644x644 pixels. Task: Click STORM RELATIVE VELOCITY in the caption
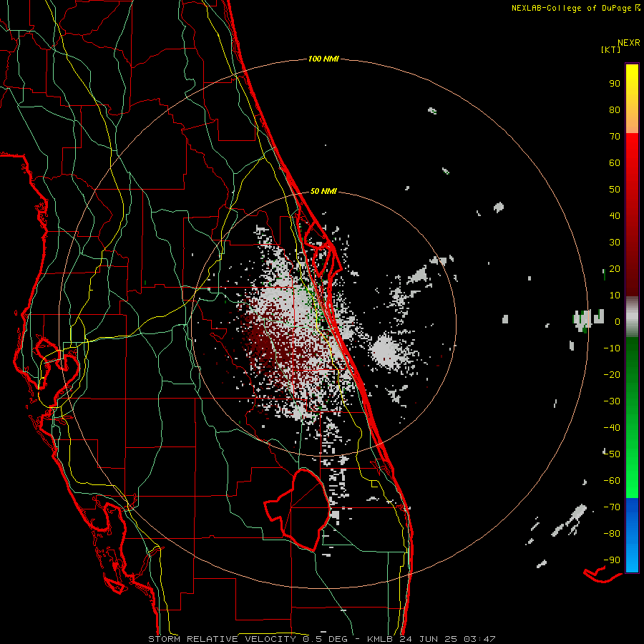[222, 639]
